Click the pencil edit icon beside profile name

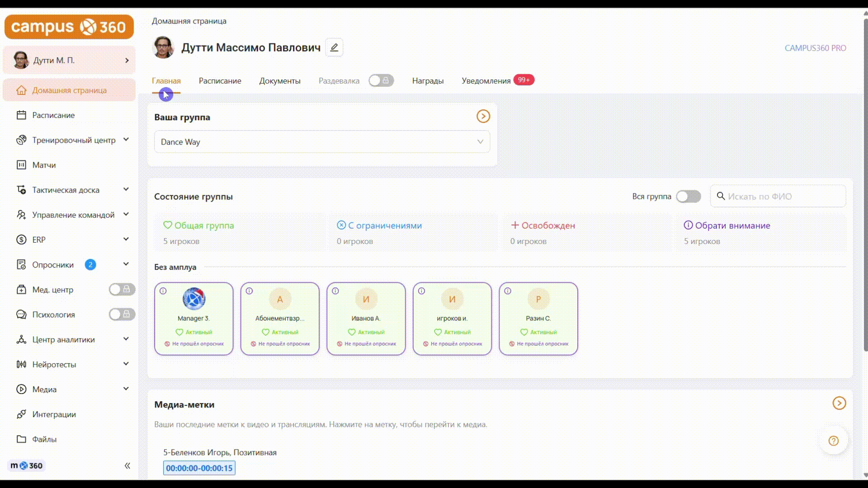click(x=334, y=47)
